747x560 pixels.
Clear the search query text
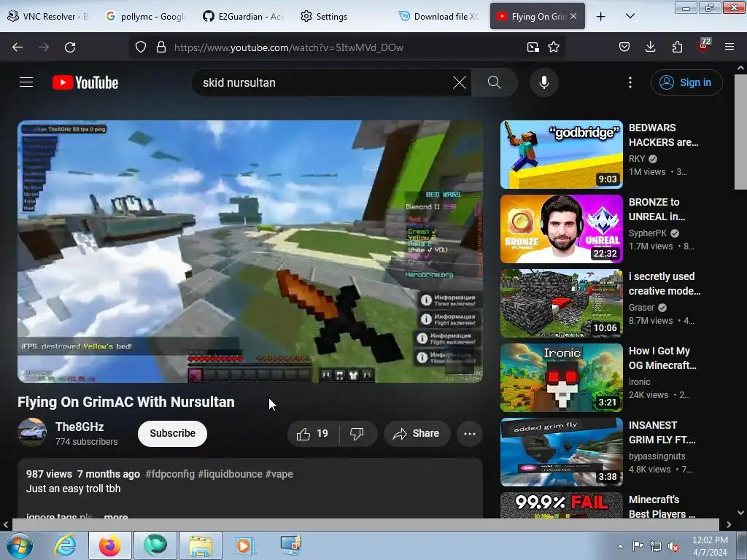[460, 82]
